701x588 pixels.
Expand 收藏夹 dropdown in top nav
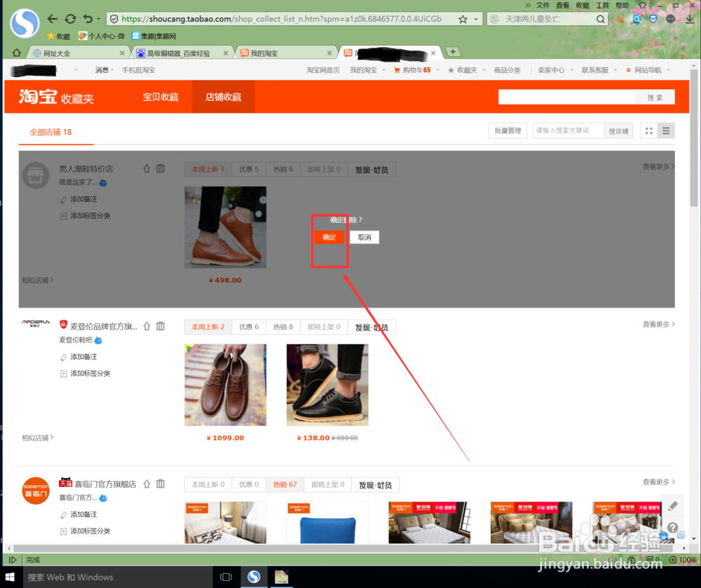click(467, 70)
